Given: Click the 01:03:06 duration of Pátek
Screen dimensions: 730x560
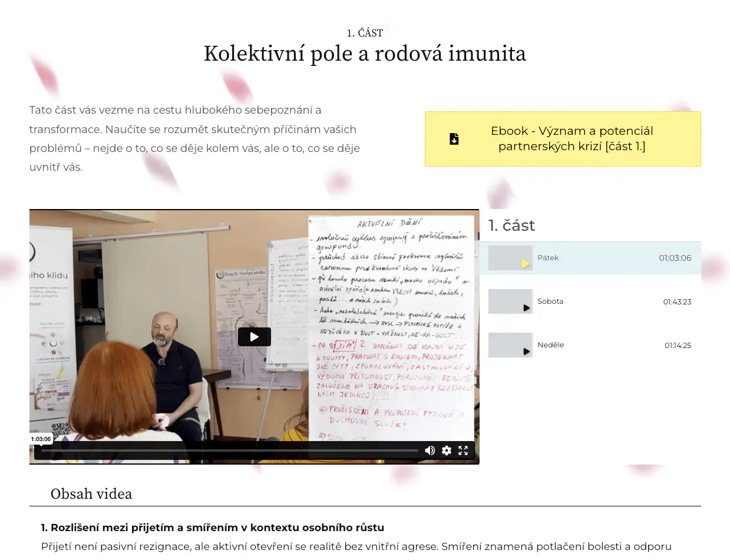Looking at the screenshot, I should [675, 258].
